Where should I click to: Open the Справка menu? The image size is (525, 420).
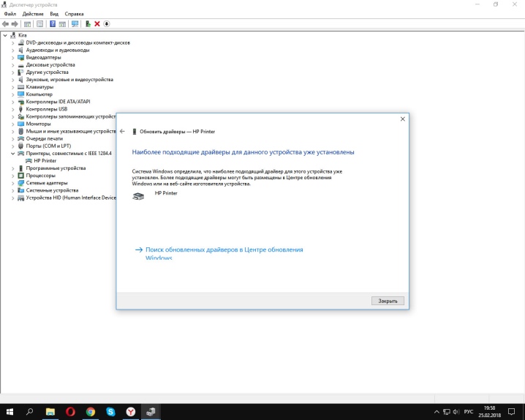pyautogui.click(x=74, y=14)
